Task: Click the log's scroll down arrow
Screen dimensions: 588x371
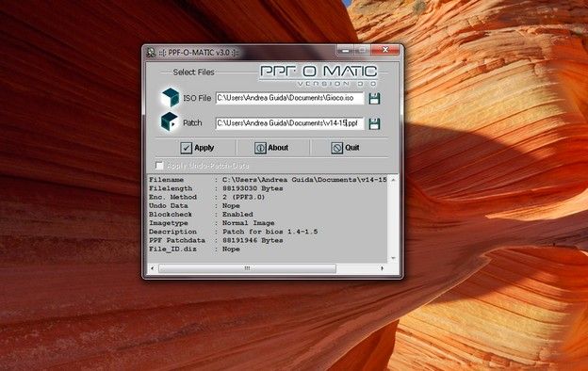Action: pos(393,258)
